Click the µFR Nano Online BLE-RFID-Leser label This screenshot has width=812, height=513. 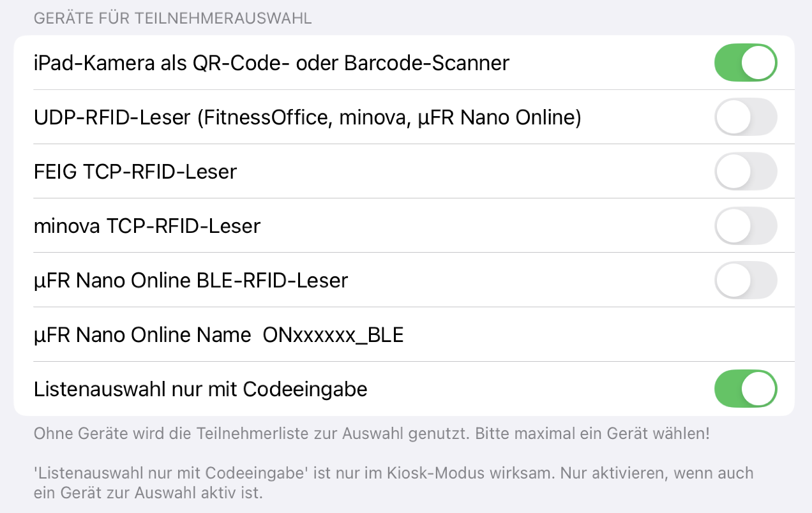click(190, 280)
